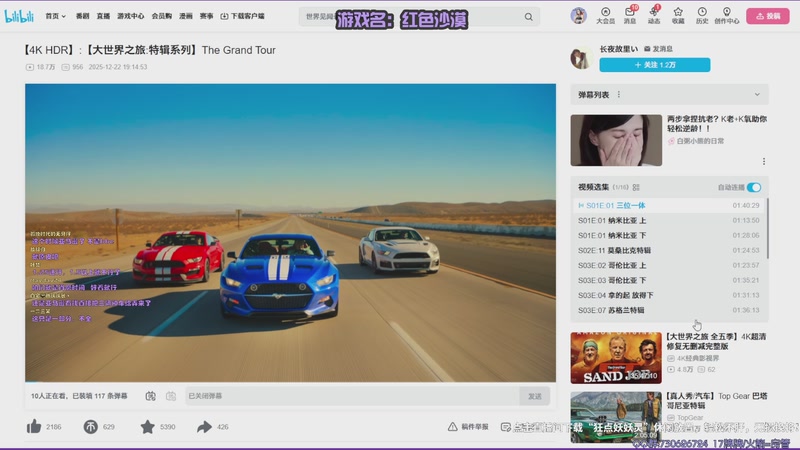Open the 直播 nav item

coord(104,16)
